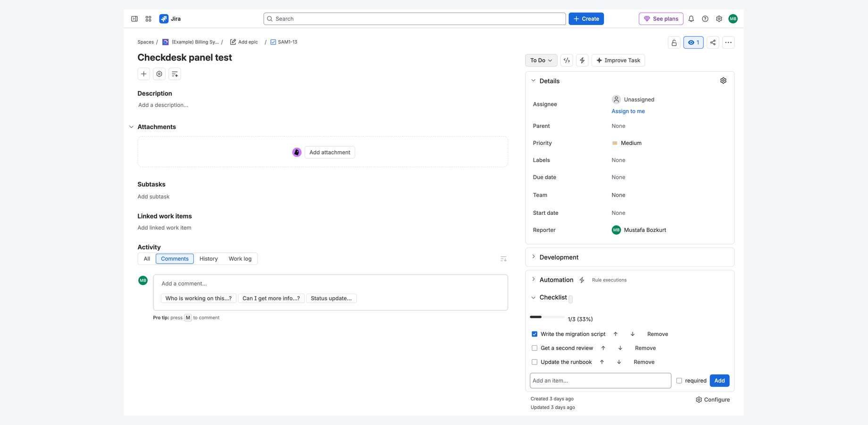Image resolution: width=868 pixels, height=425 pixels.
Task: Open the share icon
Action: tap(713, 42)
